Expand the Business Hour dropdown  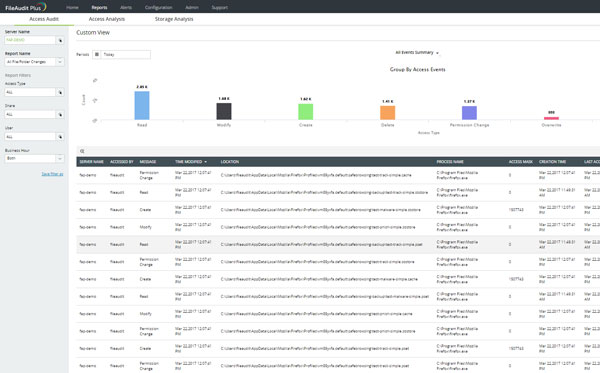tap(60, 158)
